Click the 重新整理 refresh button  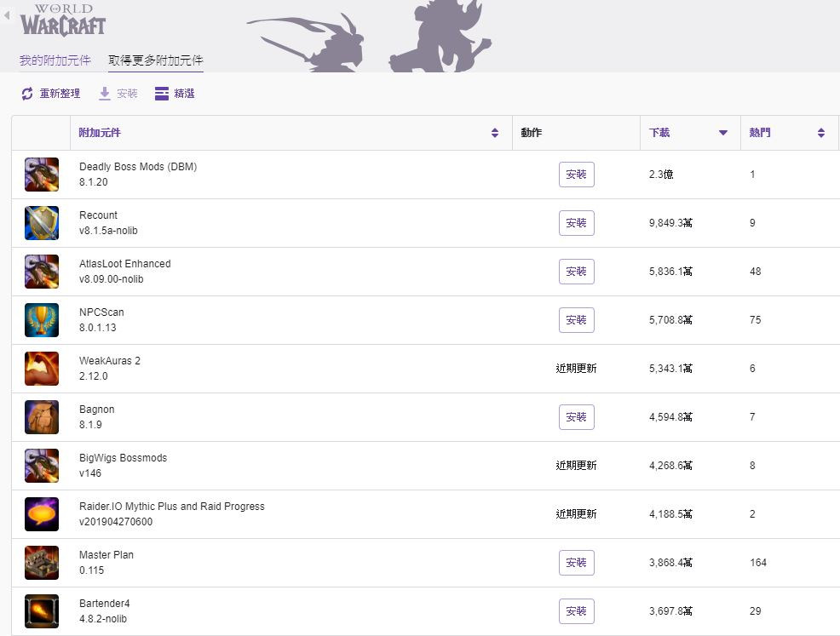click(x=50, y=94)
